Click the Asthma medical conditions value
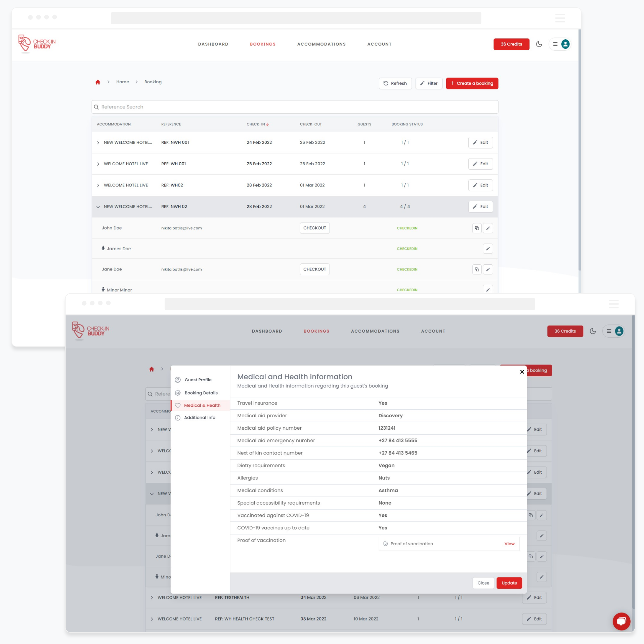The width and height of the screenshot is (644, 644). tap(388, 490)
